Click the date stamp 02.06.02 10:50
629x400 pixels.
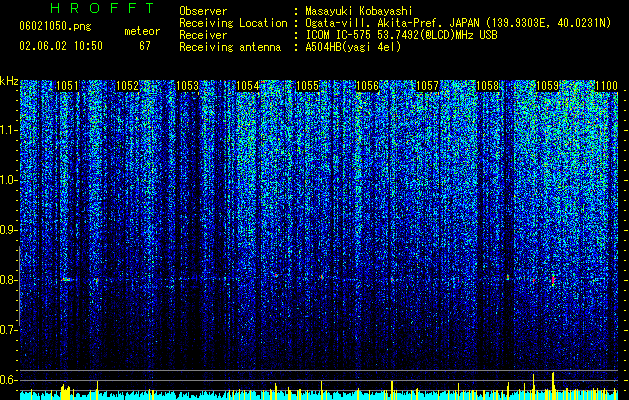click(x=61, y=46)
